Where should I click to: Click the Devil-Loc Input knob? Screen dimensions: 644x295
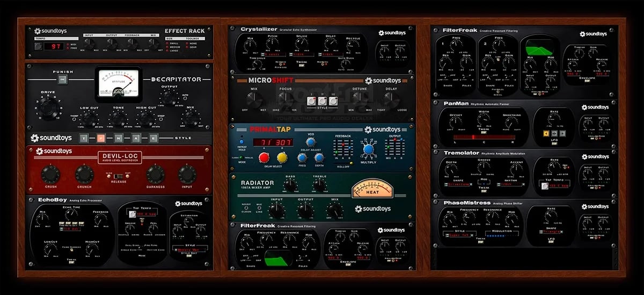[x=187, y=174]
